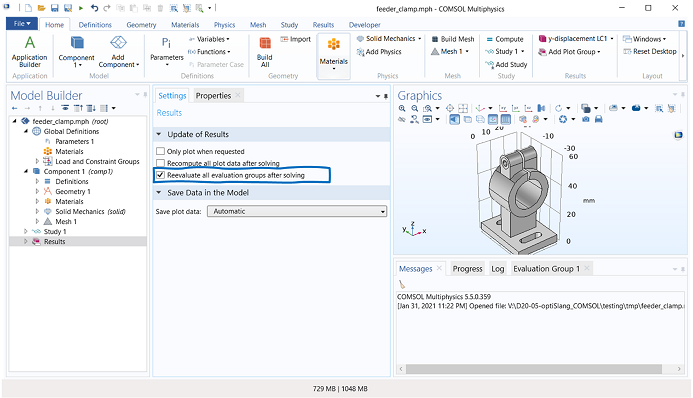Enable Only plot when requested checkbox
Screen dimensions: 693x398
pos(160,151)
